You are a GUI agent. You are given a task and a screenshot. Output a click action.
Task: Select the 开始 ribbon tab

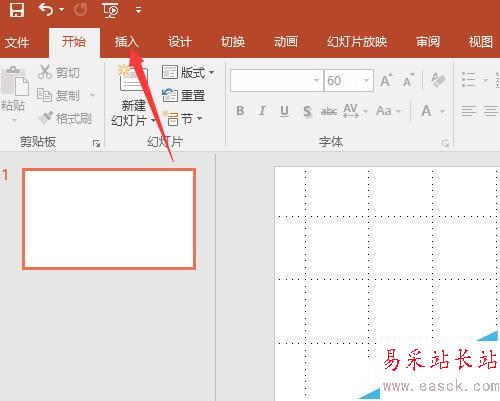(74, 42)
